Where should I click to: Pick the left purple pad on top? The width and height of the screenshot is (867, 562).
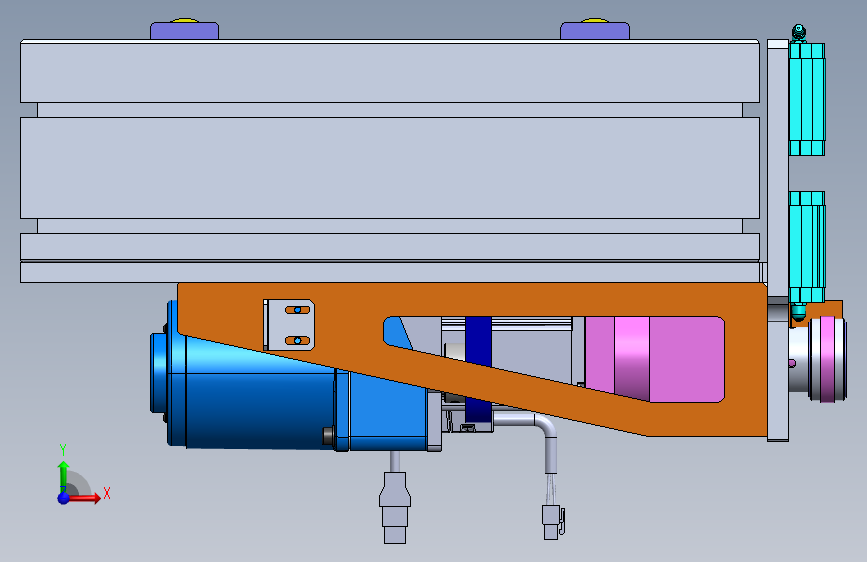(x=185, y=30)
